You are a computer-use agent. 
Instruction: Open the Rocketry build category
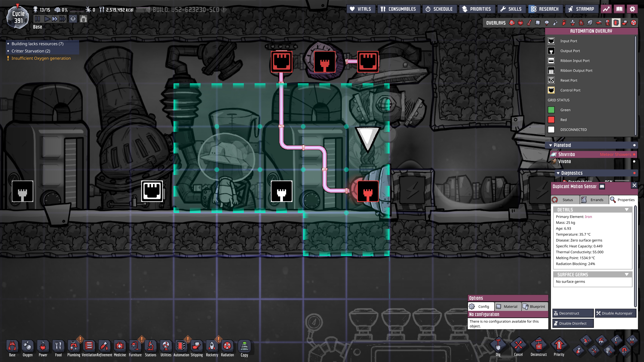click(212, 348)
